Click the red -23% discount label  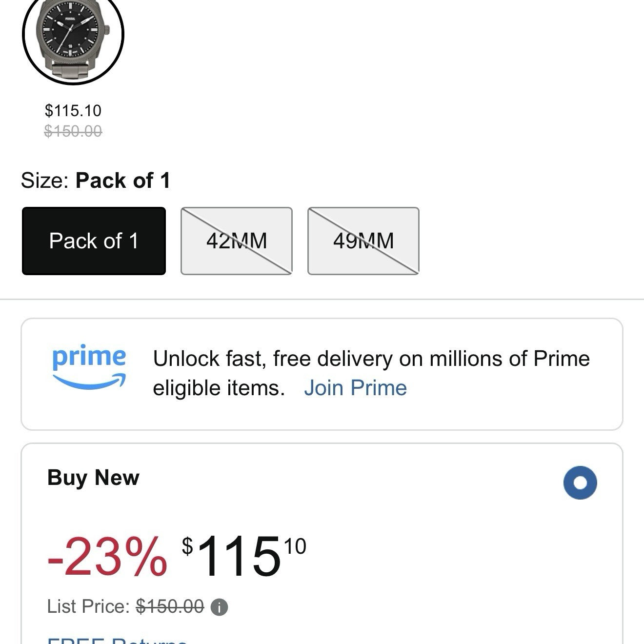coord(107,556)
